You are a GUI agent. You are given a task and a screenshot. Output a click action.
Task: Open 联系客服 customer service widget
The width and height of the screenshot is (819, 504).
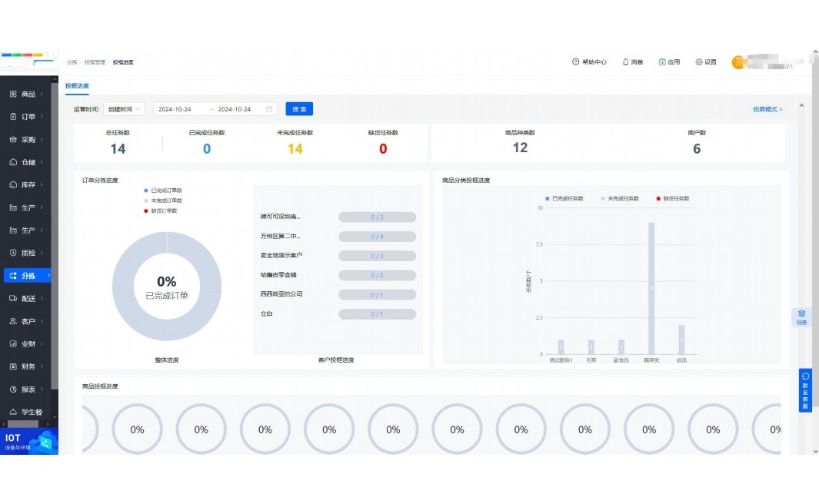tap(805, 390)
